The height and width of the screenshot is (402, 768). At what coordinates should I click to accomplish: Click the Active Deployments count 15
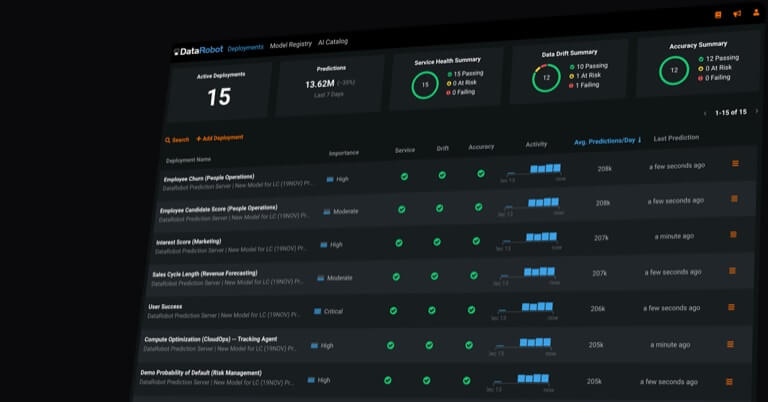coord(219,97)
